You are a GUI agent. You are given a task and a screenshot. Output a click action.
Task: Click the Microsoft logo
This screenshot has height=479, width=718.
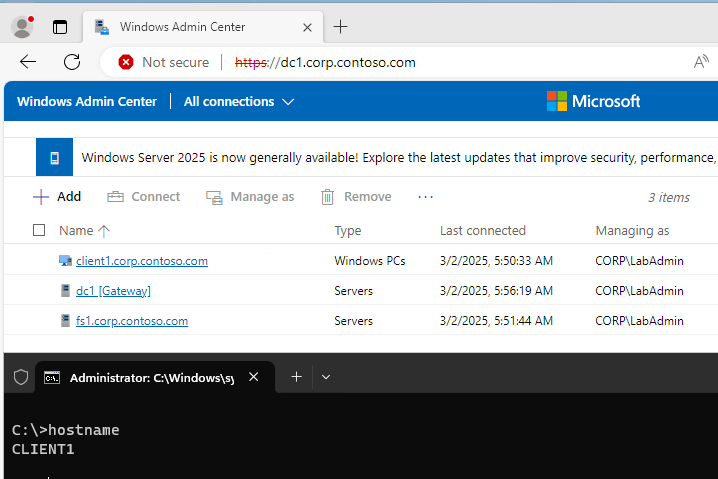click(x=593, y=101)
